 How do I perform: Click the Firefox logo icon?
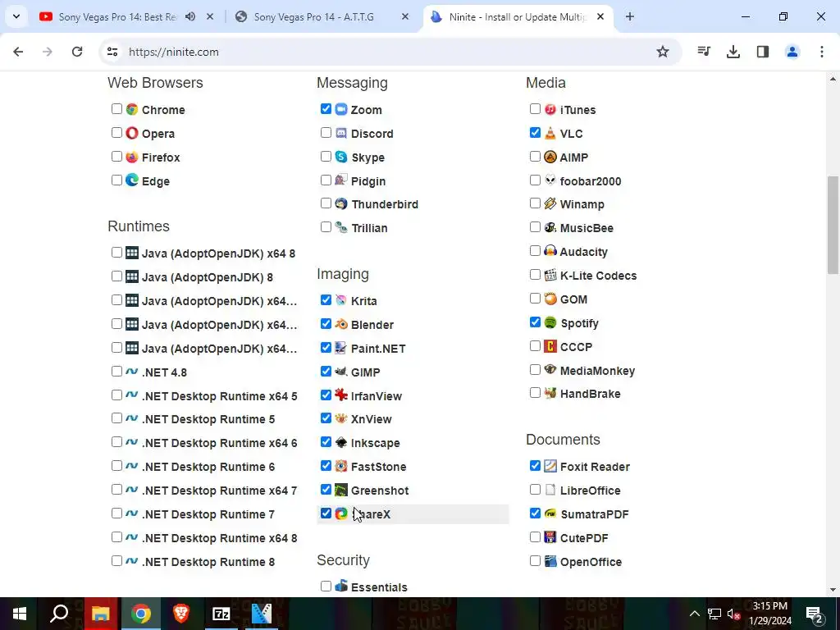[132, 157]
